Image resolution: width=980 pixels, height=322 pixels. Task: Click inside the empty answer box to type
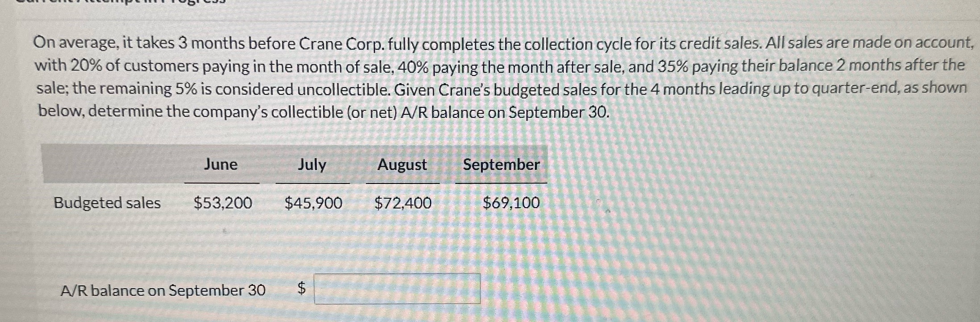396,289
